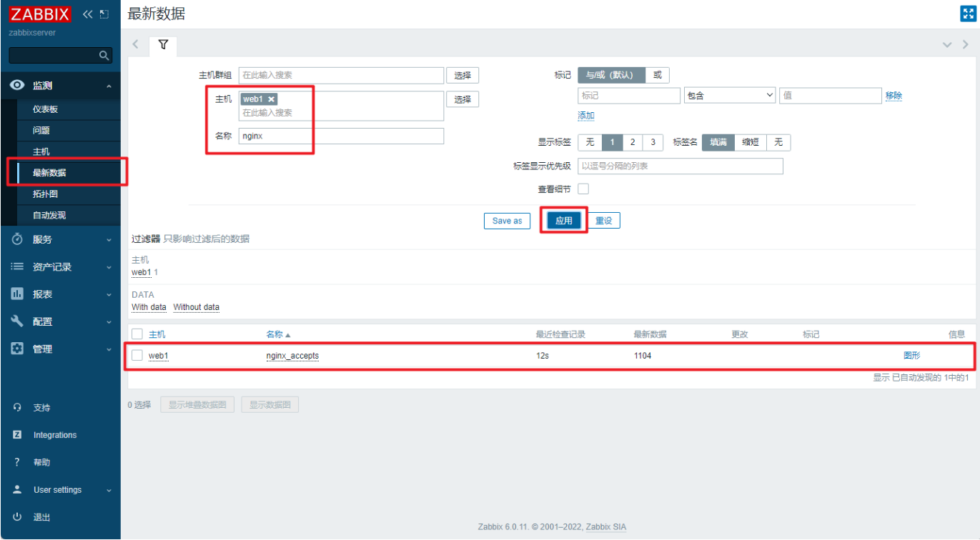Select 或 tag evaluation mode
Image resolution: width=980 pixels, height=540 pixels.
click(658, 75)
